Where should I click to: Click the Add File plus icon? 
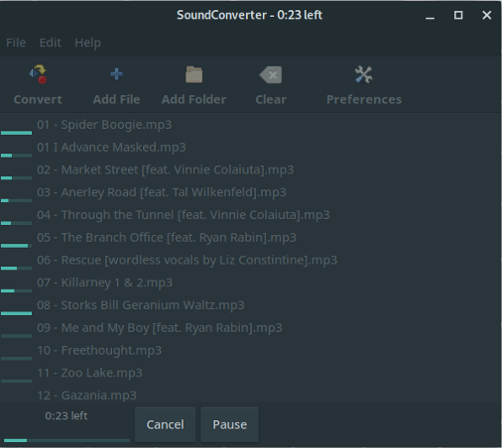click(116, 74)
